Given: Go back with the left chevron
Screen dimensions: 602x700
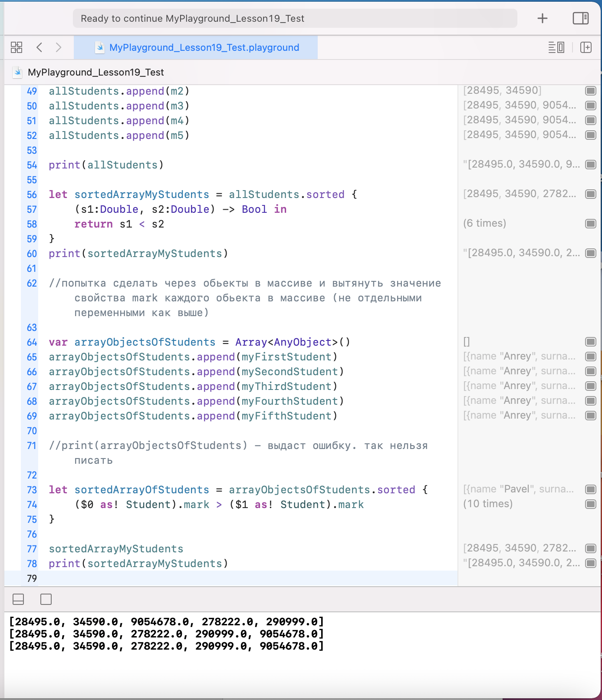Looking at the screenshot, I should pos(39,47).
